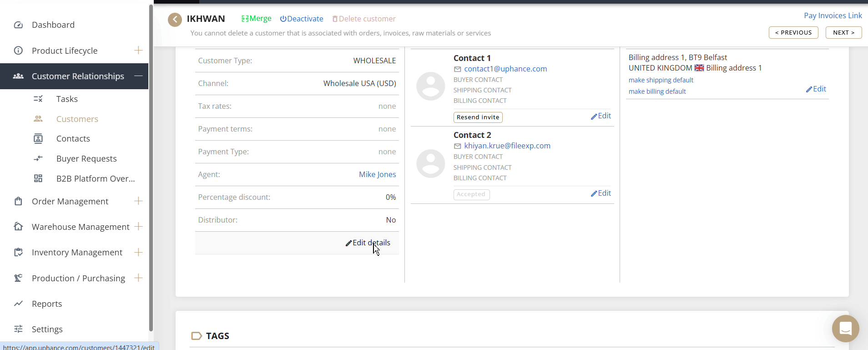Click the Buyer Requests arrows icon
Viewport: 868px width, 350px height.
pyautogui.click(x=38, y=158)
